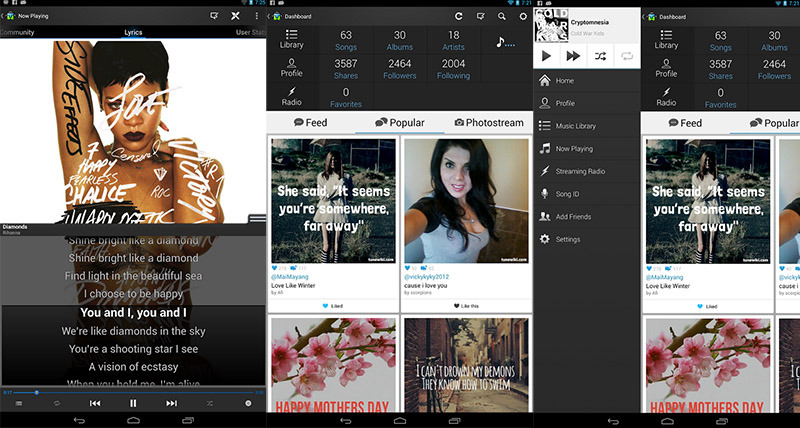The image size is (800, 428).
Task: Toggle shuffle in Now Playing bottom bar
Action: (x=210, y=404)
